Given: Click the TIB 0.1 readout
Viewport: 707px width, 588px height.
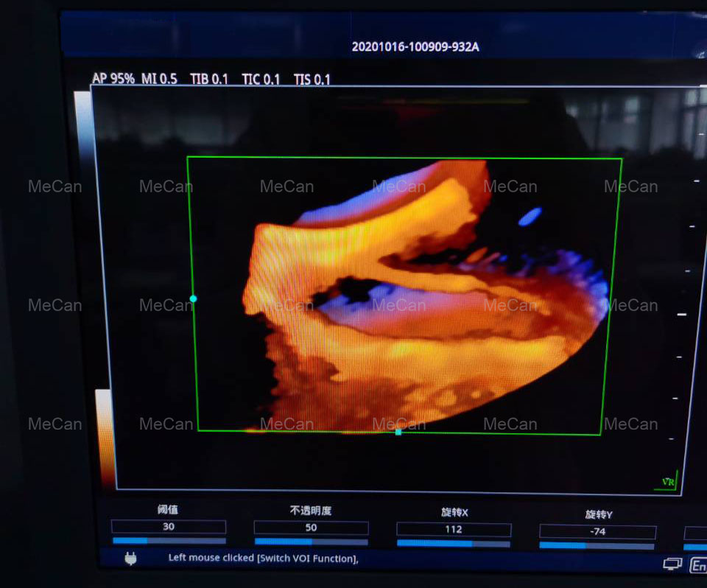Looking at the screenshot, I should pyautogui.click(x=209, y=80).
